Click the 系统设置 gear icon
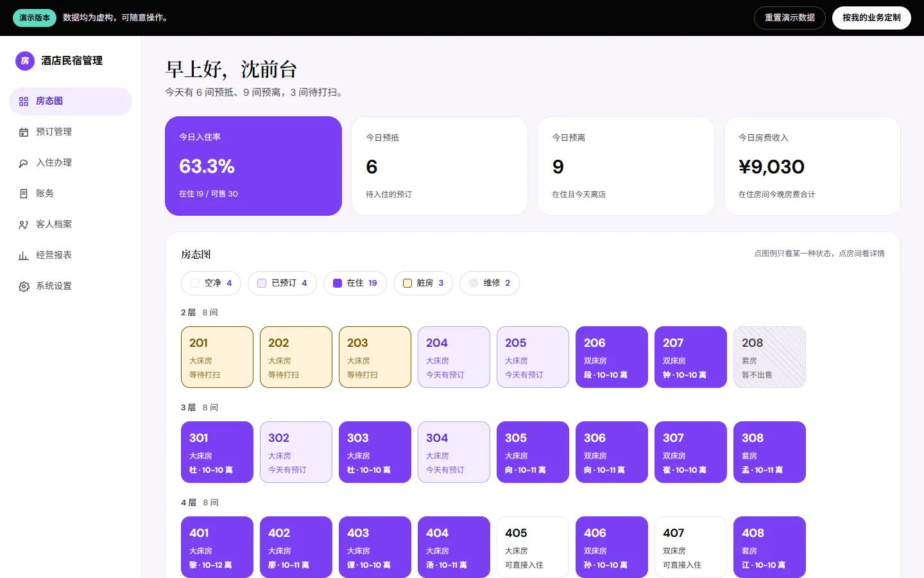This screenshot has width=924, height=578. [x=24, y=286]
